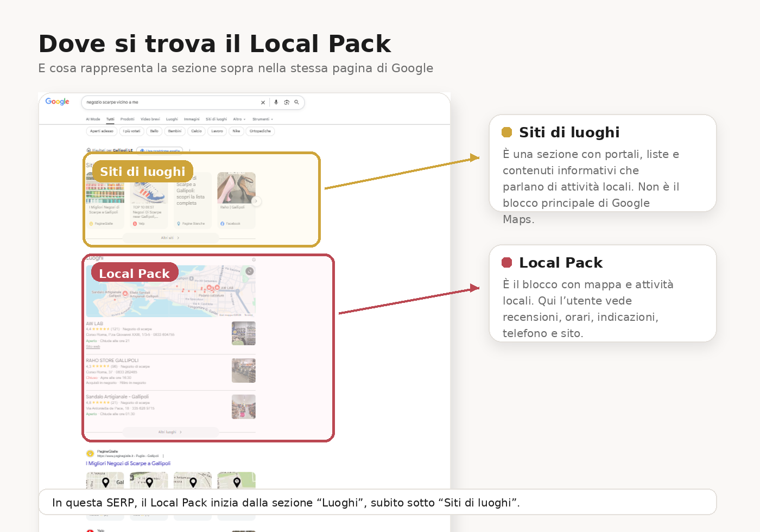Open Google Lens camera search

pos(287,102)
